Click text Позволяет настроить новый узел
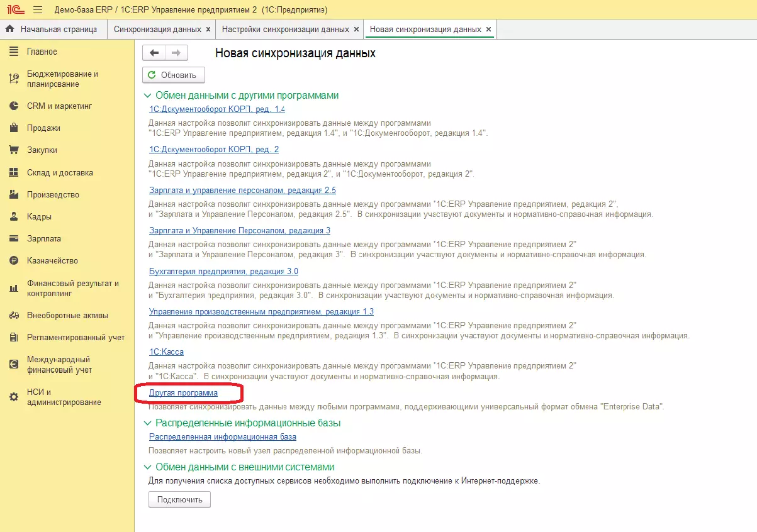This screenshot has height=532, width=757. click(285, 451)
